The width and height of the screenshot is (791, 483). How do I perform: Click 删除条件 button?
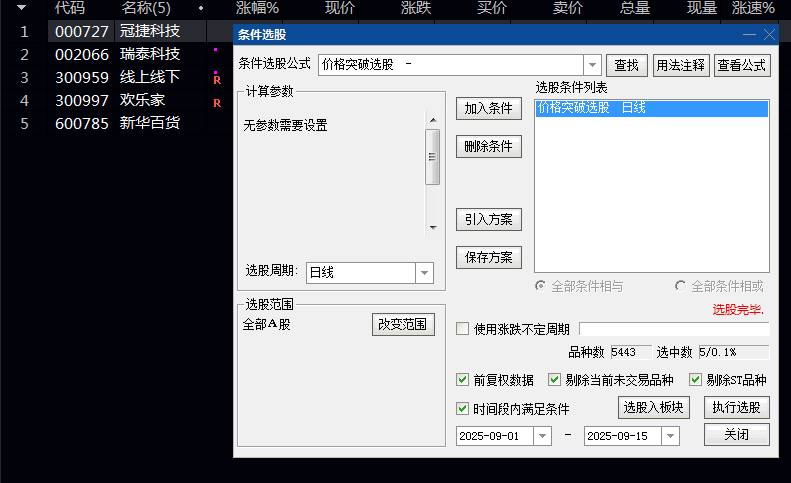coord(488,146)
